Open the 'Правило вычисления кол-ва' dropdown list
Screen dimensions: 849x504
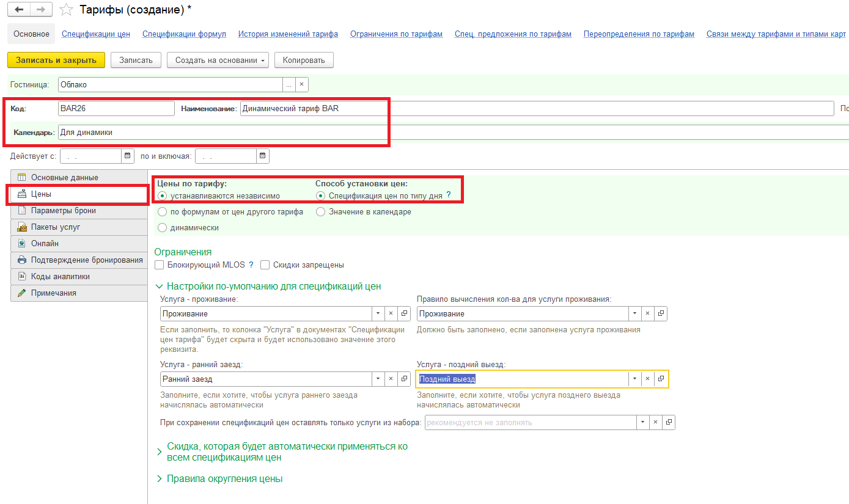pos(634,313)
